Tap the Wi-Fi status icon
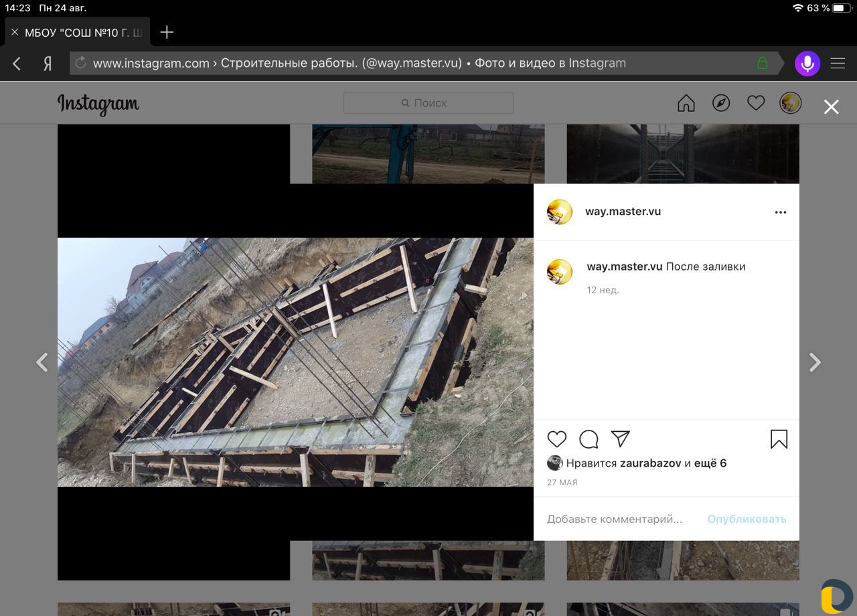The image size is (857, 616). click(797, 8)
